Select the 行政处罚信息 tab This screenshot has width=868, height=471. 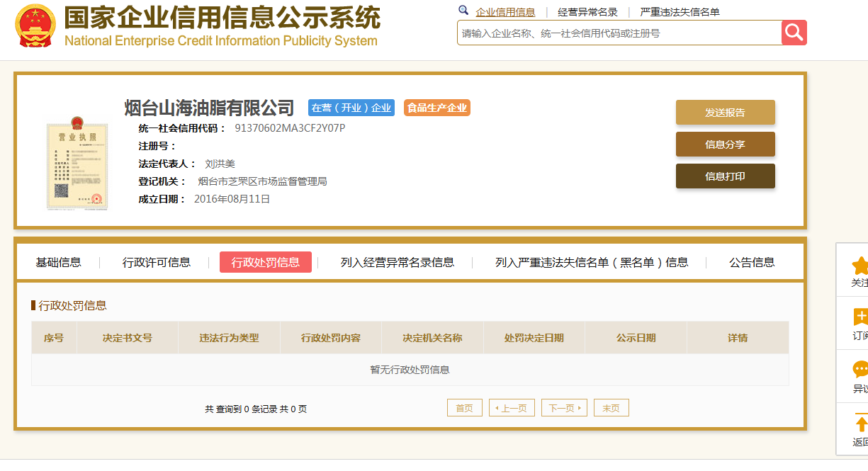[x=266, y=262]
